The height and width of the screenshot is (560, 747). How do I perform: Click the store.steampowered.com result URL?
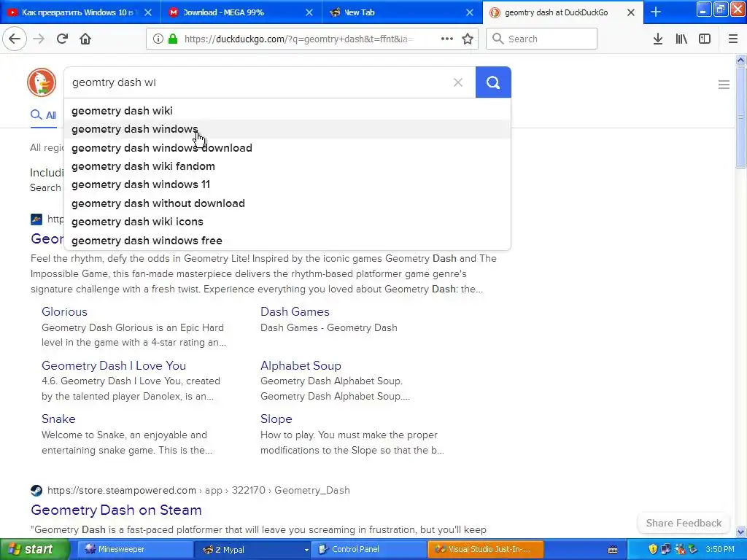click(198, 490)
